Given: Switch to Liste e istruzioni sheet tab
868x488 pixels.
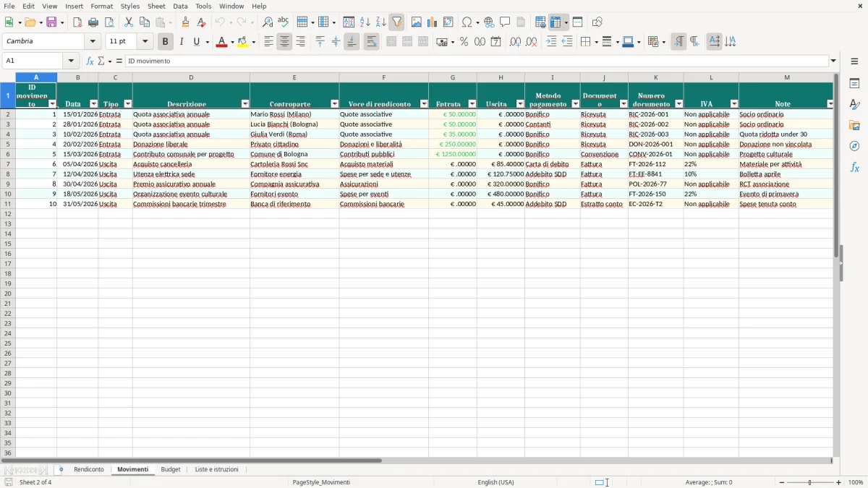Looking at the screenshot, I should tap(216, 470).
